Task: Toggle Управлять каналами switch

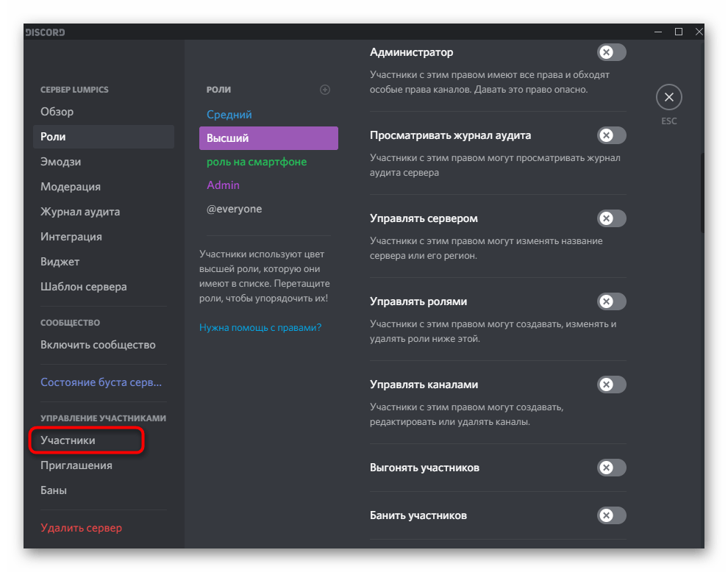Action: (x=612, y=385)
